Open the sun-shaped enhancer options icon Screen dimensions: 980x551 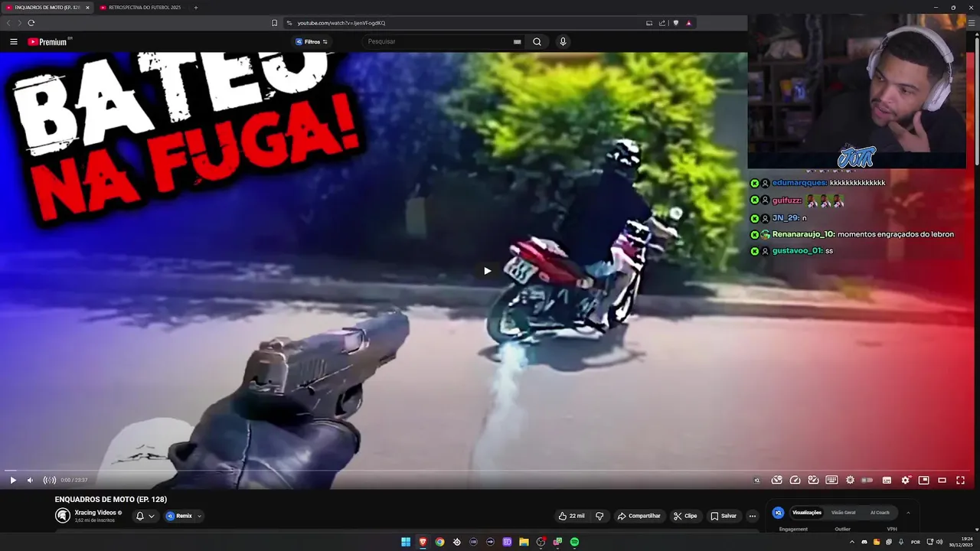[x=850, y=481]
